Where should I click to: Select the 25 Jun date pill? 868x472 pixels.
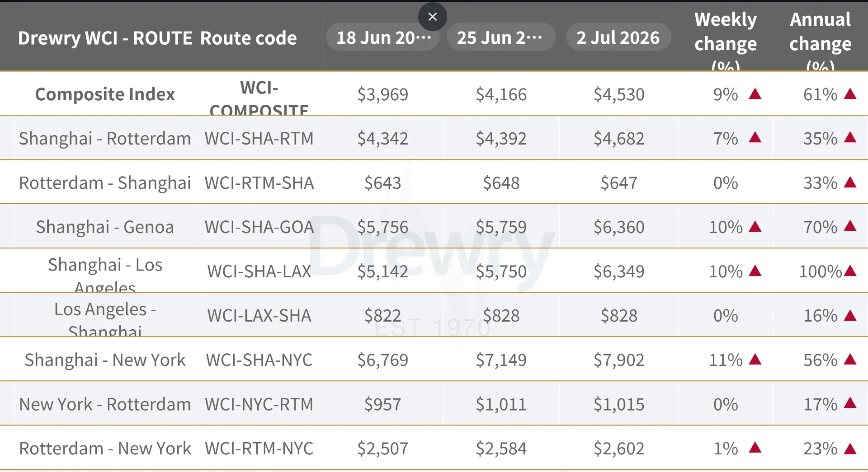[x=501, y=37]
